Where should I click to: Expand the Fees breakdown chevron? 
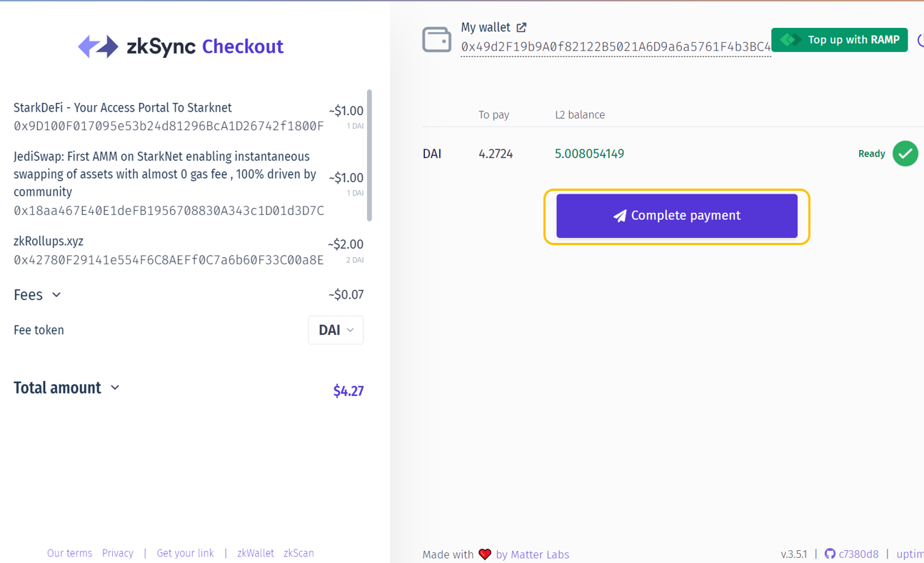coord(56,295)
